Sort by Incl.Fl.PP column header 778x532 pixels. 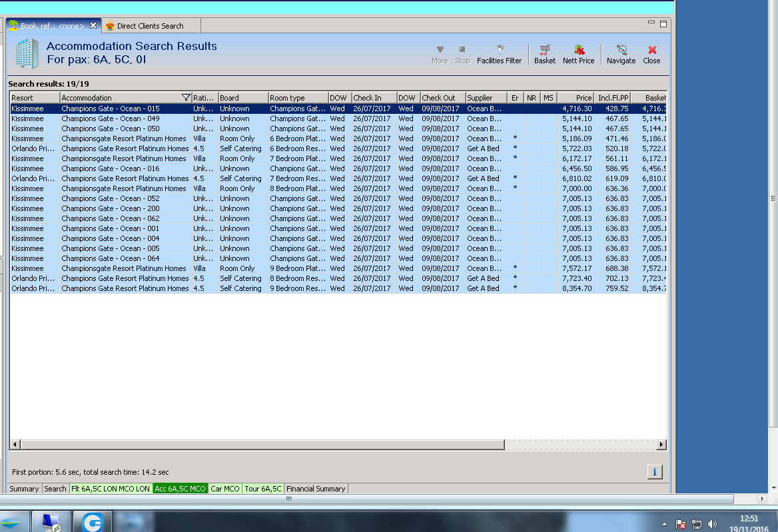(x=613, y=98)
